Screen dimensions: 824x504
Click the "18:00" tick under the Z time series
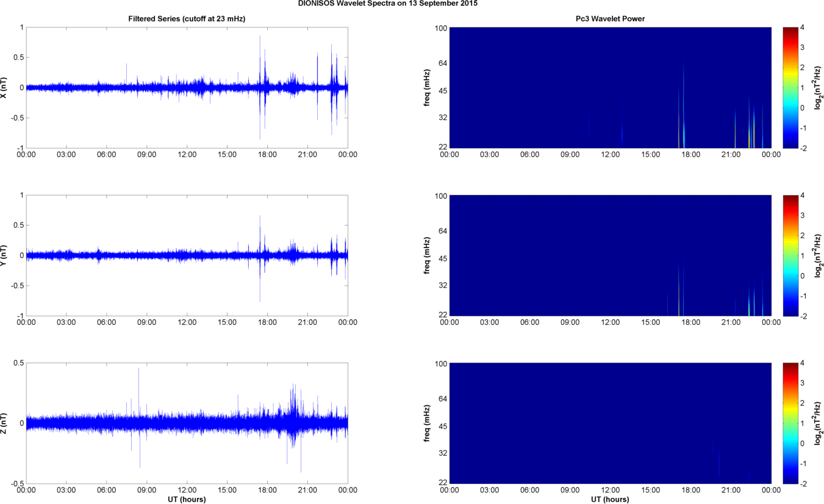[x=267, y=490]
